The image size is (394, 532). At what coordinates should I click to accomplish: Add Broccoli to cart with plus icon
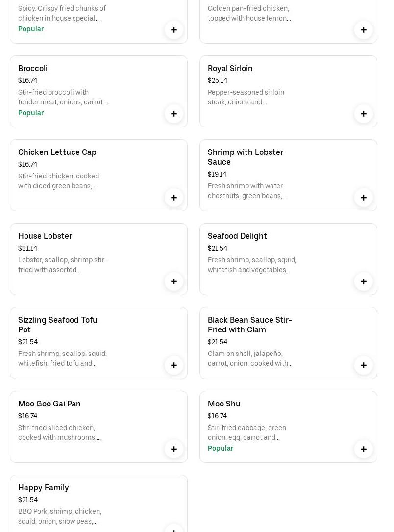point(174,114)
